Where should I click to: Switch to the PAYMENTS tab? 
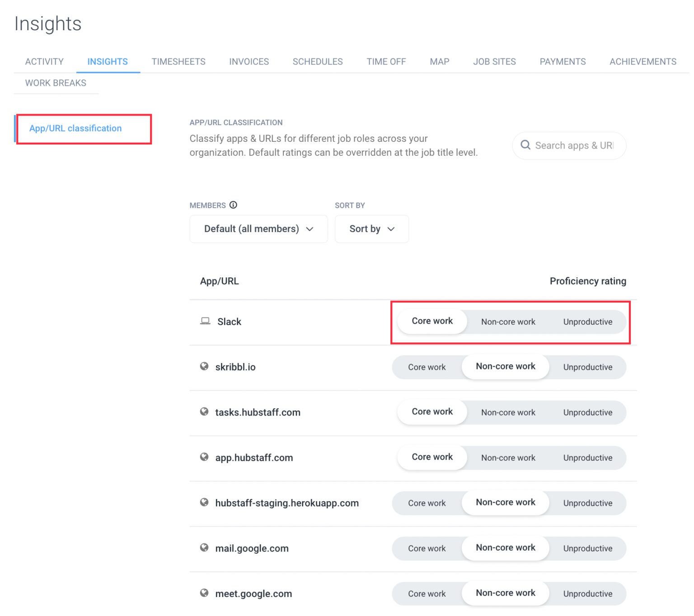click(x=562, y=61)
